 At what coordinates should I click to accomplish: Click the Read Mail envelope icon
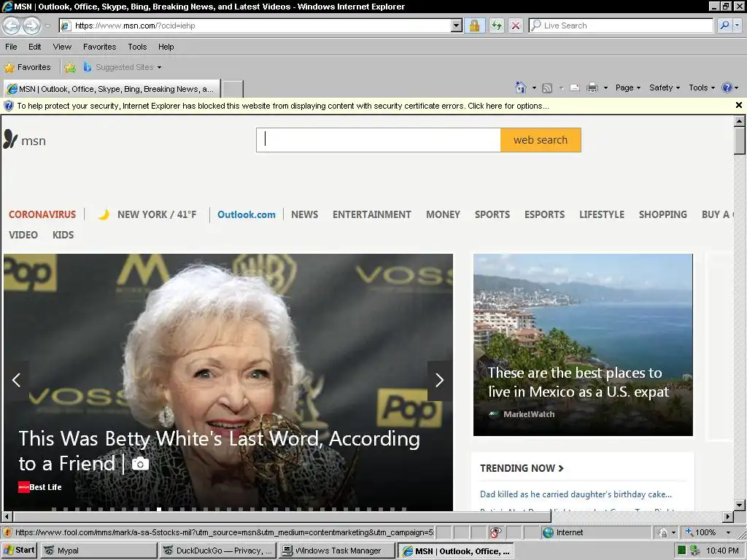(x=575, y=88)
